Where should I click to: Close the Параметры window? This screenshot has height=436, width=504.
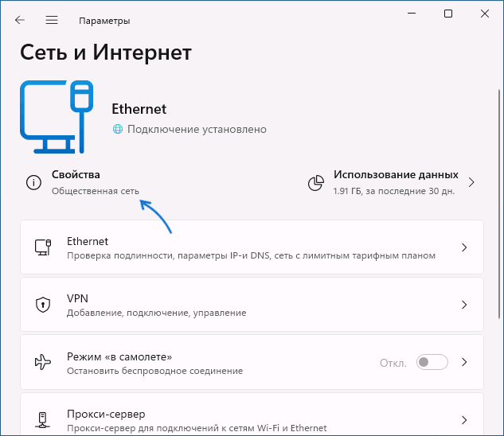485,14
